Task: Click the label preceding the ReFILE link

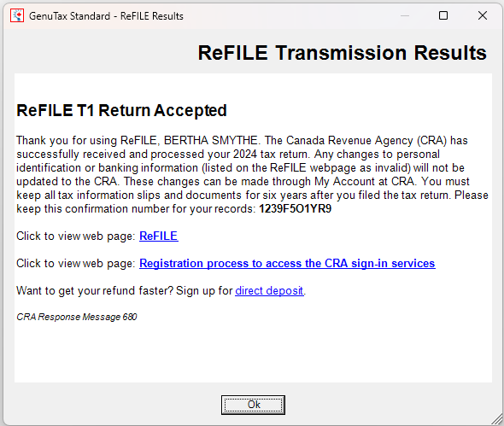Action: tap(76, 236)
